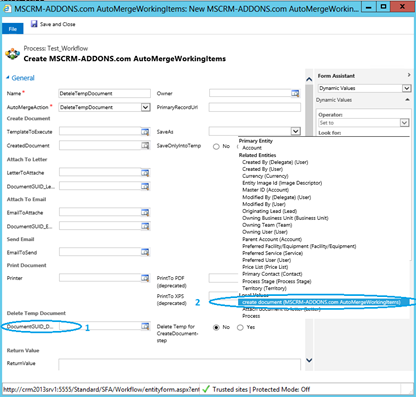Select Originating Lead (Lead) entry
Image resolution: width=416 pixels, height=397 pixels.
click(269, 211)
